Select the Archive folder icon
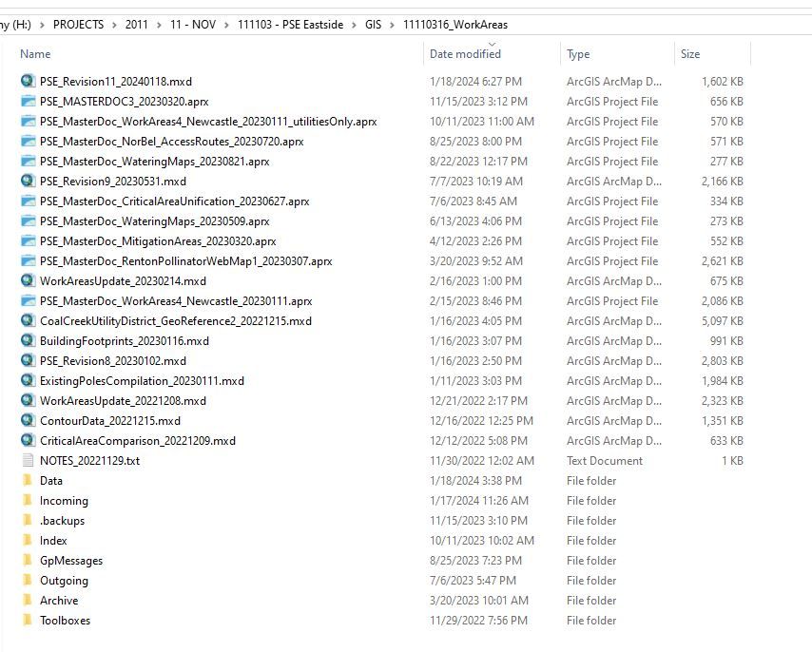The image size is (812, 652). click(x=28, y=601)
